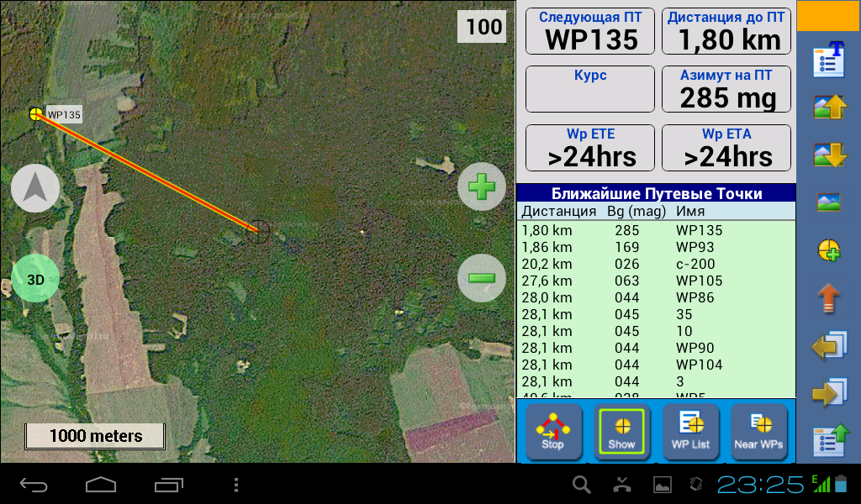The height and width of the screenshot is (504, 861).
Task: Zoom in with the green plus button
Action: coord(481,186)
